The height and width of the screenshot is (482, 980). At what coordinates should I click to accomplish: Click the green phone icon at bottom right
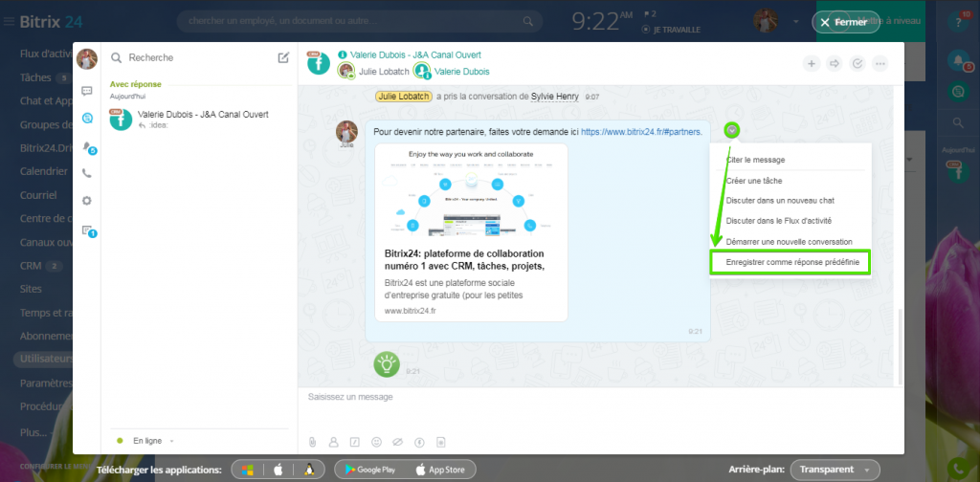[x=958, y=469]
